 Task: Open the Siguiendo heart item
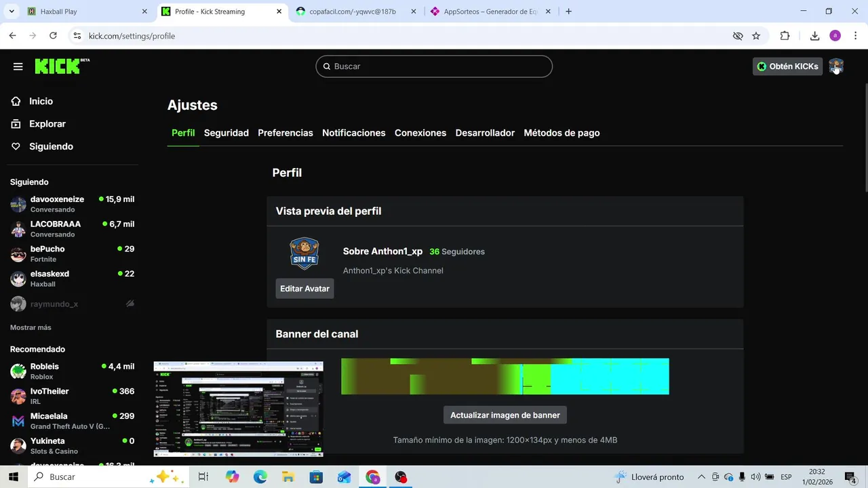50,146
